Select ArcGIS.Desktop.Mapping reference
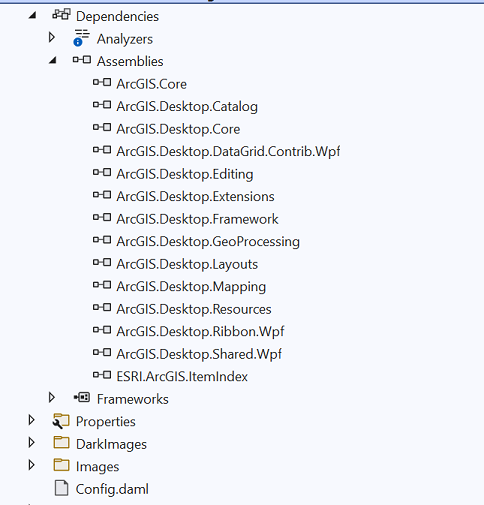Screen dimensions: 484x505 click(191, 287)
